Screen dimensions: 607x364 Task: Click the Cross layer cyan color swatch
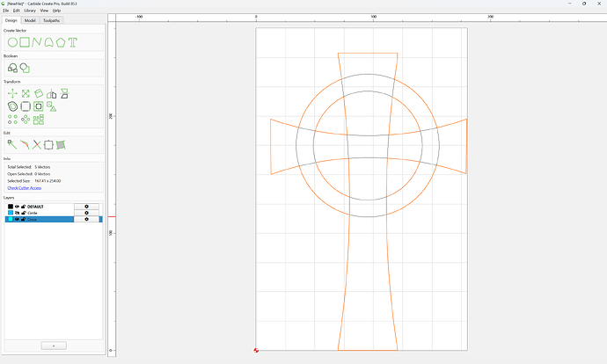click(11, 219)
